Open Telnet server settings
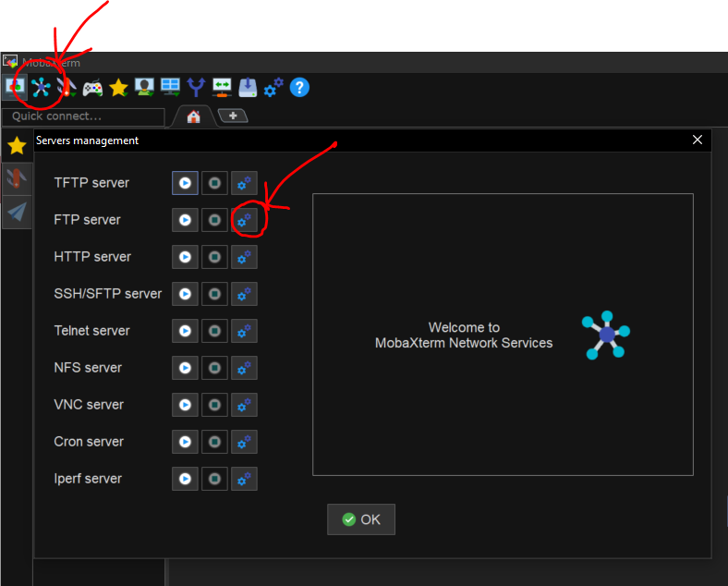The image size is (728, 586). click(244, 331)
